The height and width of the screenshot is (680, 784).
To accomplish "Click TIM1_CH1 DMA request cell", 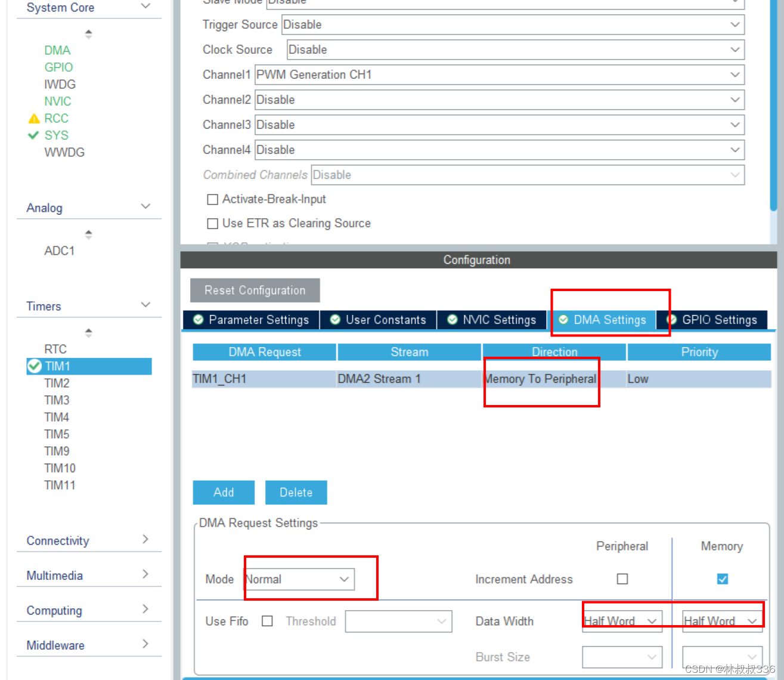I will coord(264,379).
